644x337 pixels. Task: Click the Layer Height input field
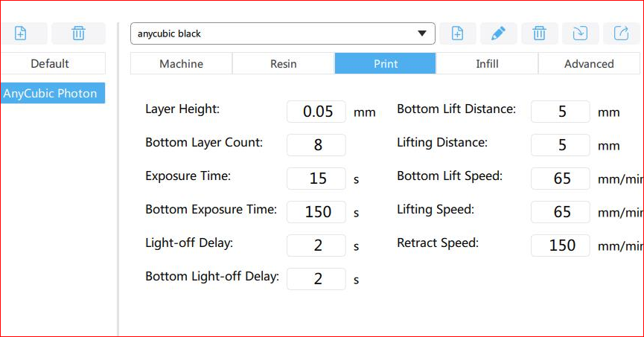[x=316, y=112]
